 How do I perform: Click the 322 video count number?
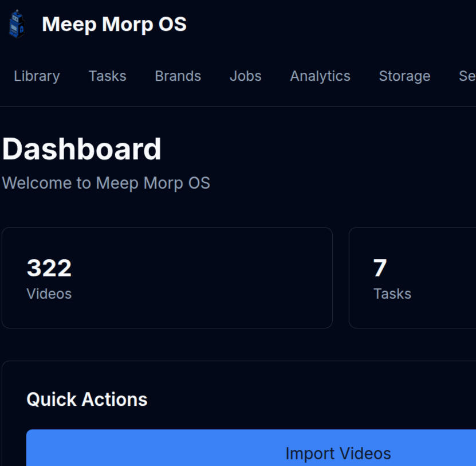(x=49, y=268)
